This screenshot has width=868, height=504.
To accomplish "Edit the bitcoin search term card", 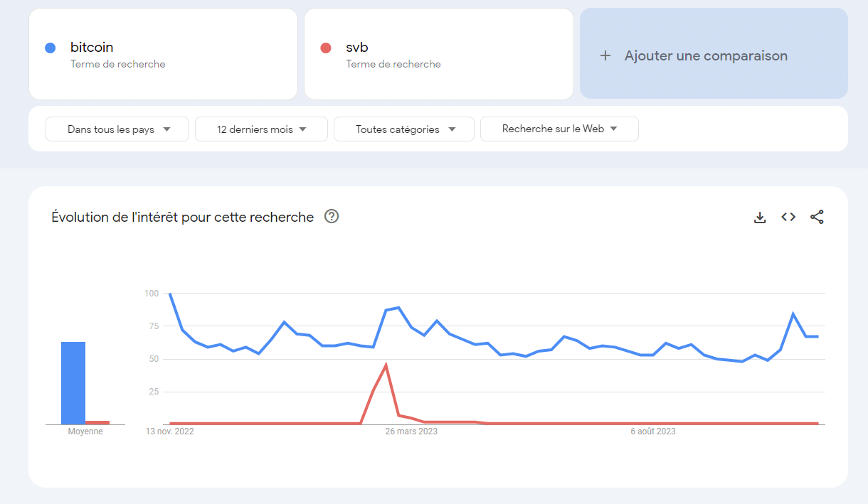I will (163, 54).
